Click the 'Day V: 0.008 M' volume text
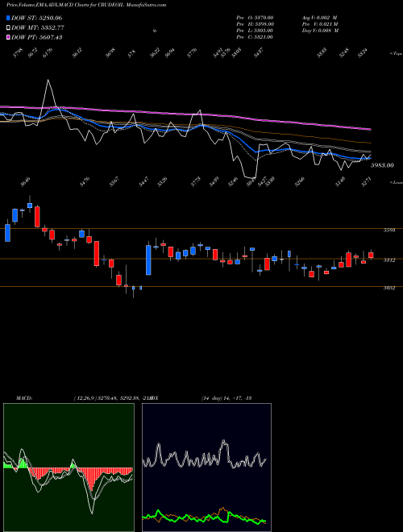The width and height of the screenshot is (403, 532). (x=320, y=31)
